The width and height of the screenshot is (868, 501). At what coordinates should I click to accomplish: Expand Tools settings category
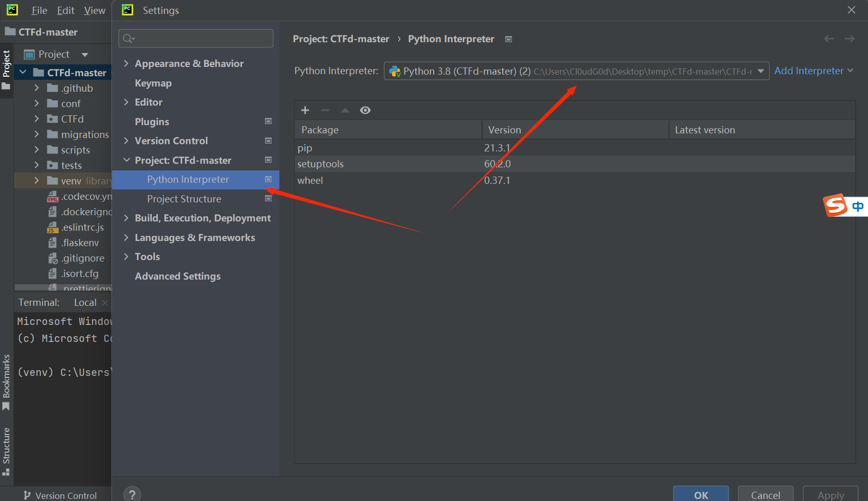126,256
